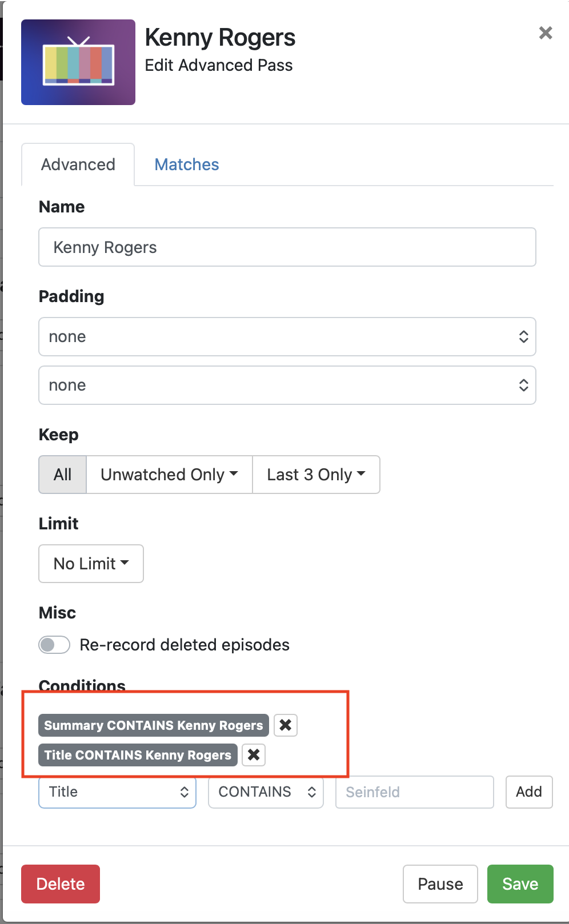Click the TV color bars thumbnail
Viewport: 569px width, 924px height.
[x=78, y=62]
